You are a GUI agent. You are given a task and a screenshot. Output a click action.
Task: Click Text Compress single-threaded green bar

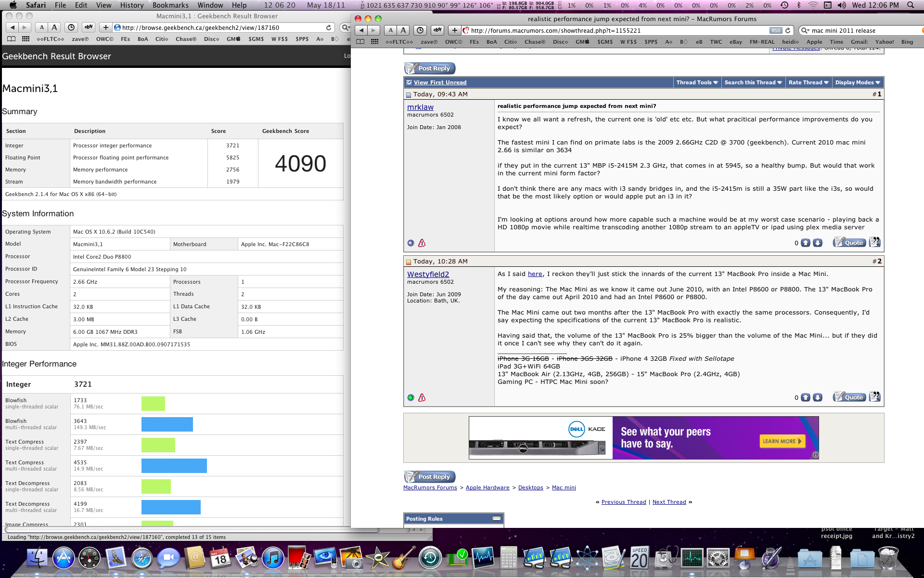click(x=158, y=445)
